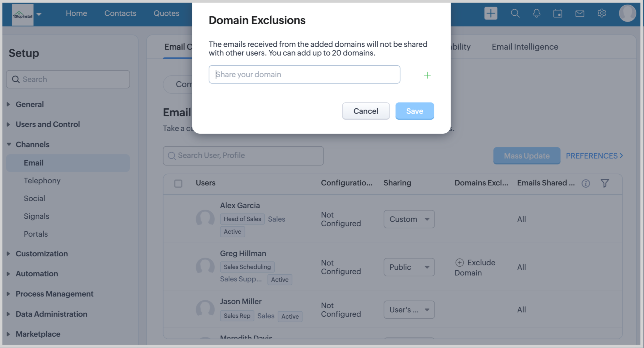Click info icon beside Emails Shared column

point(586,183)
